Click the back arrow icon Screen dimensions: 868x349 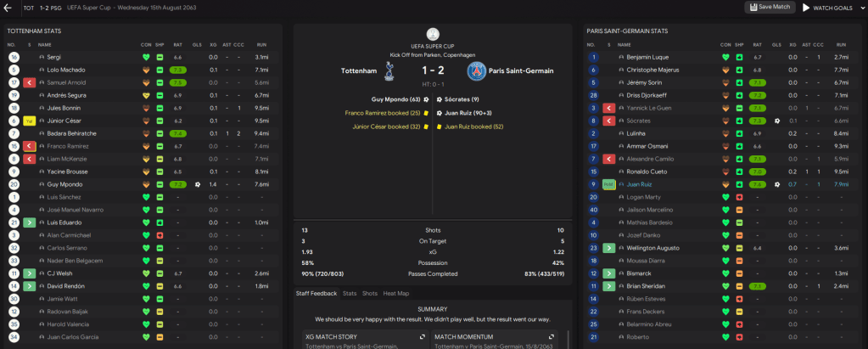coord(8,8)
